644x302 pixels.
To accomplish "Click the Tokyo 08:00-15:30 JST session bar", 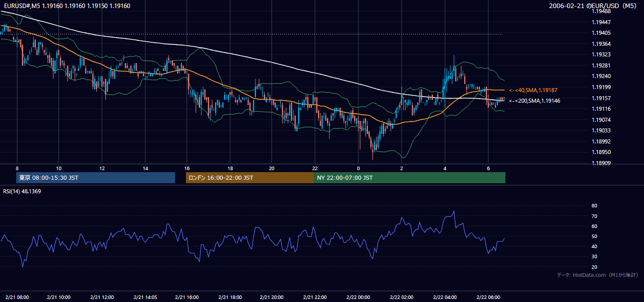I will 95,178.
